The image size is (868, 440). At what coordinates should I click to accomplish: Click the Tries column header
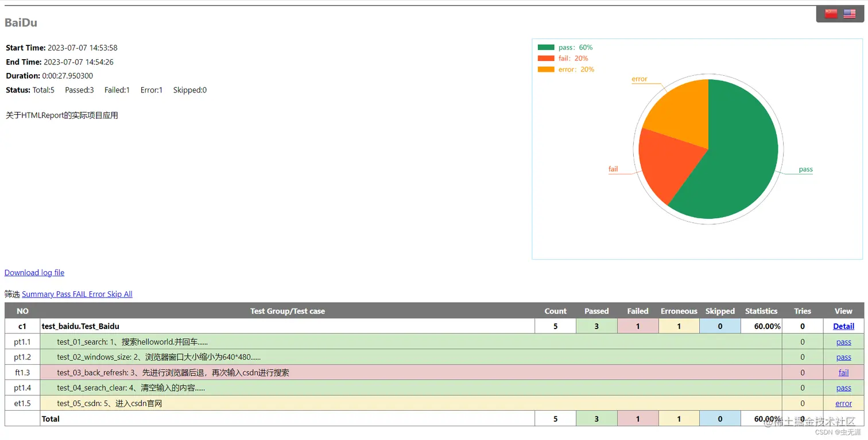[803, 311]
